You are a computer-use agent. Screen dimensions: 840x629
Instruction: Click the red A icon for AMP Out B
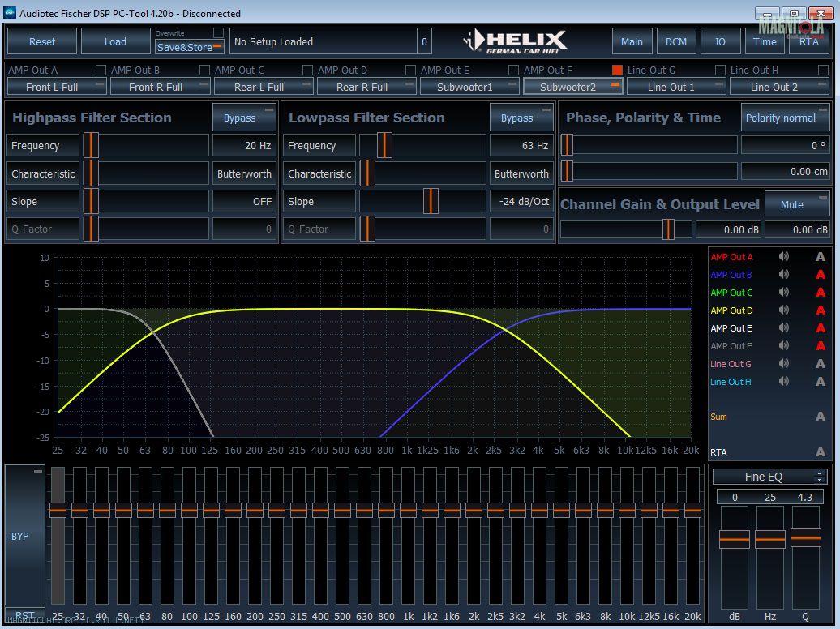(x=821, y=275)
